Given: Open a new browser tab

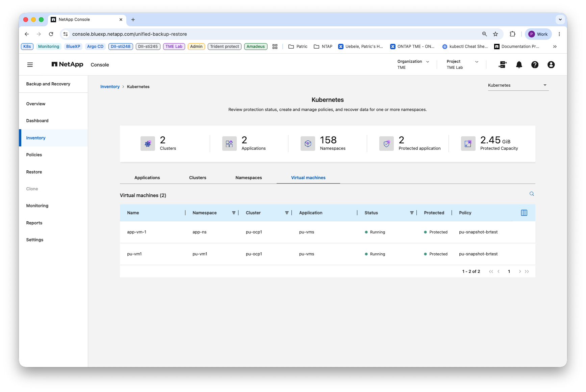Looking at the screenshot, I should coord(133,20).
